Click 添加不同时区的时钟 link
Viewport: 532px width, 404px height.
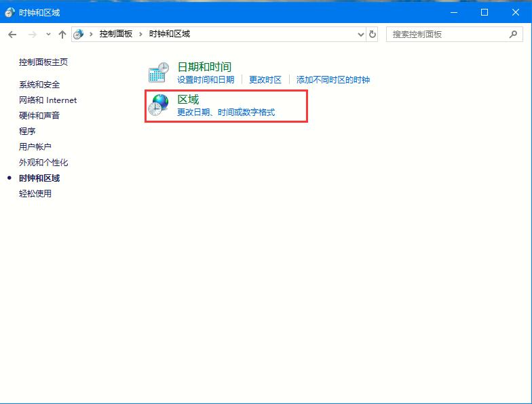(332, 80)
